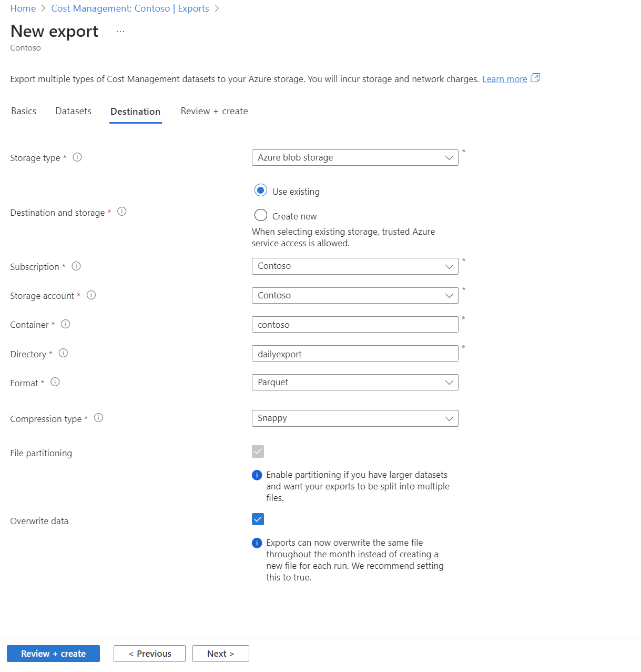This screenshot has width=641, height=672.
Task: Switch to the Datasets tab
Action: click(73, 111)
